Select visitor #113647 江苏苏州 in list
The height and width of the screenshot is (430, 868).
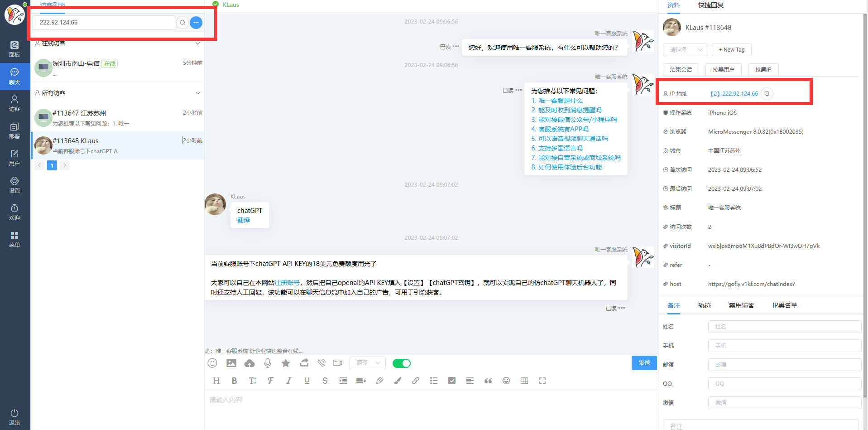[x=118, y=118]
